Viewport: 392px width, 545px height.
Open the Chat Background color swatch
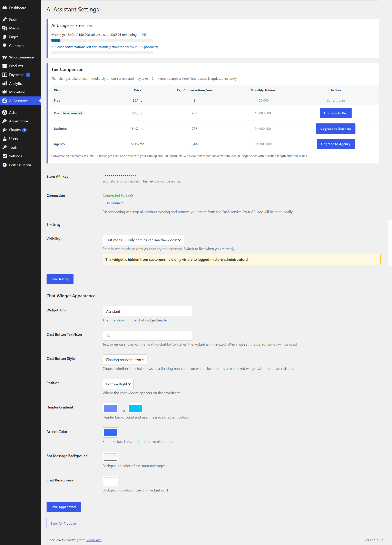click(x=110, y=481)
